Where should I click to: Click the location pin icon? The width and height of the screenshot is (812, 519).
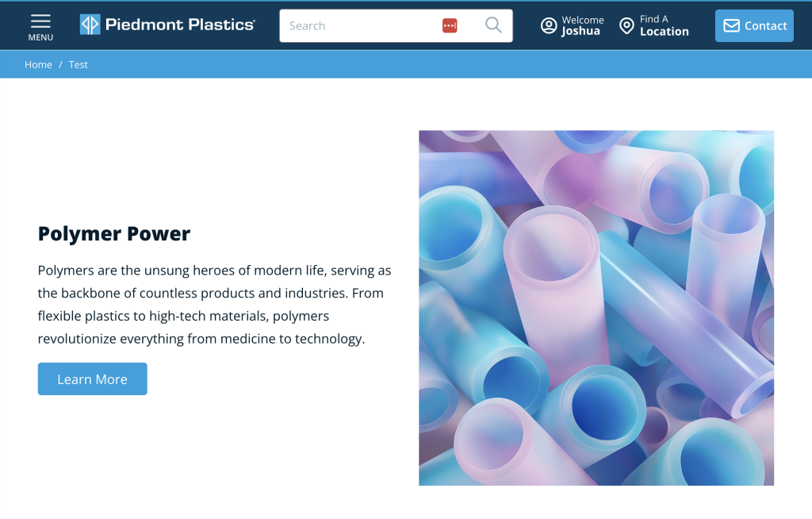pos(626,26)
